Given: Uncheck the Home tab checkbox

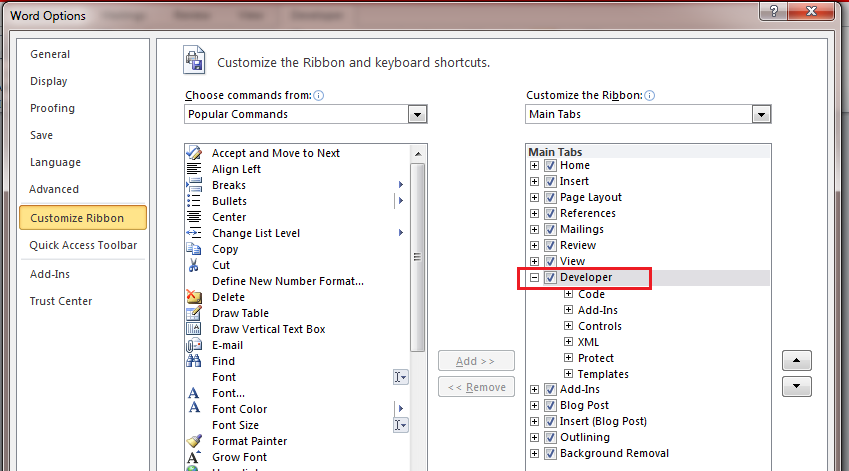Looking at the screenshot, I should [551, 165].
